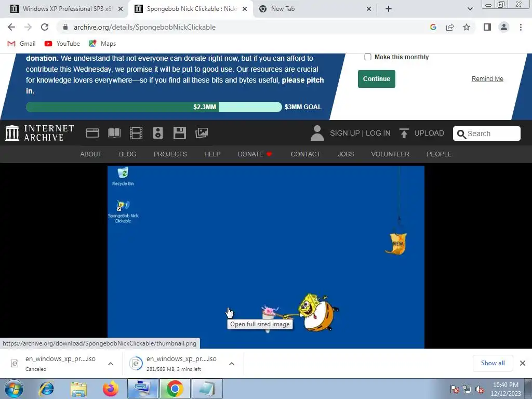Screen dimensions: 532x399
Task: Open Chrome three-dot menu
Action: (521, 27)
